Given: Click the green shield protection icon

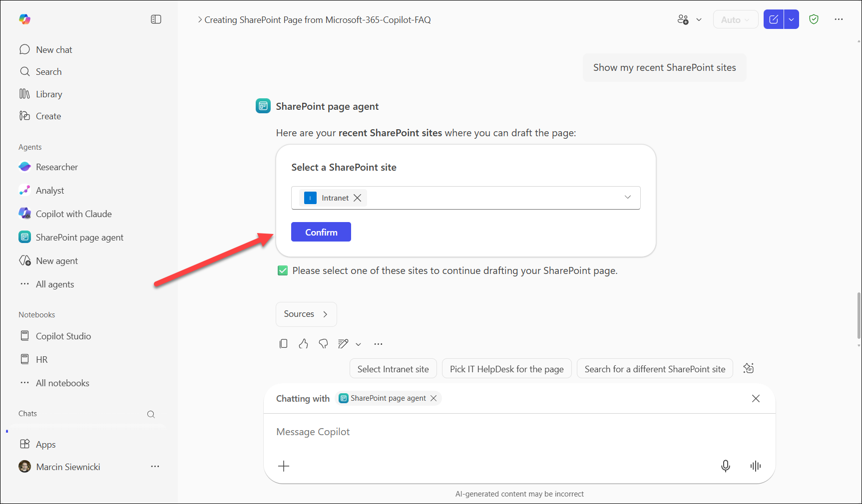Looking at the screenshot, I should [814, 19].
